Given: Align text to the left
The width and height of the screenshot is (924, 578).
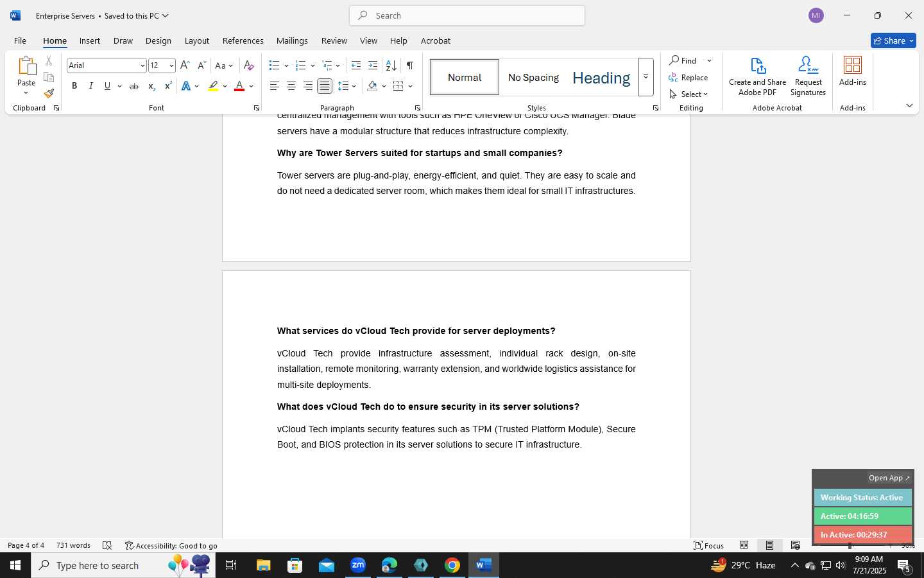Looking at the screenshot, I should (x=274, y=86).
